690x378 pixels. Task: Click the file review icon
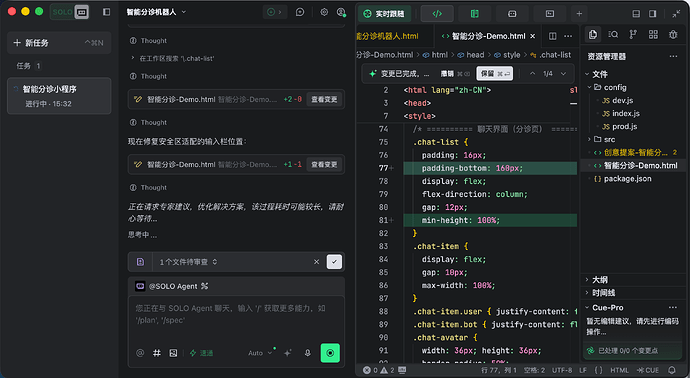click(140, 262)
